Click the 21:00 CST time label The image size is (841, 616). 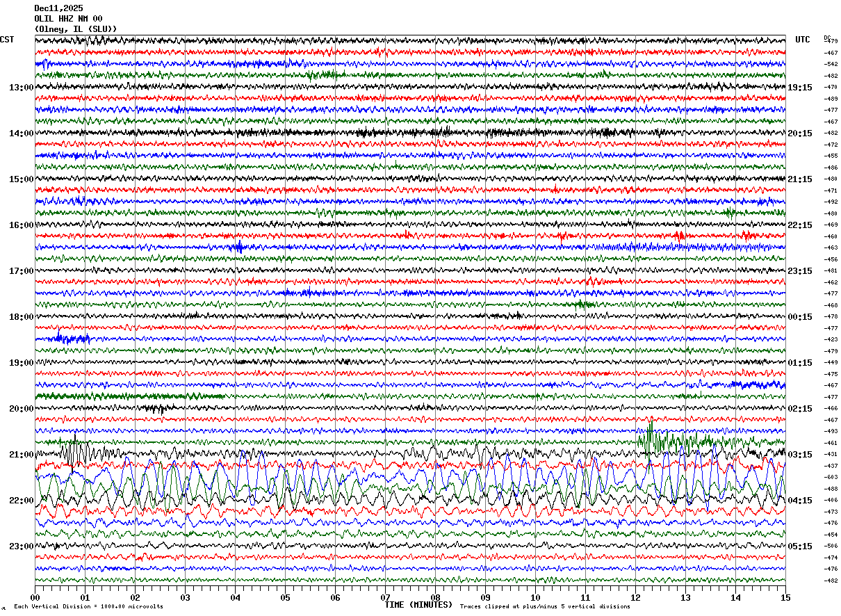(21, 455)
